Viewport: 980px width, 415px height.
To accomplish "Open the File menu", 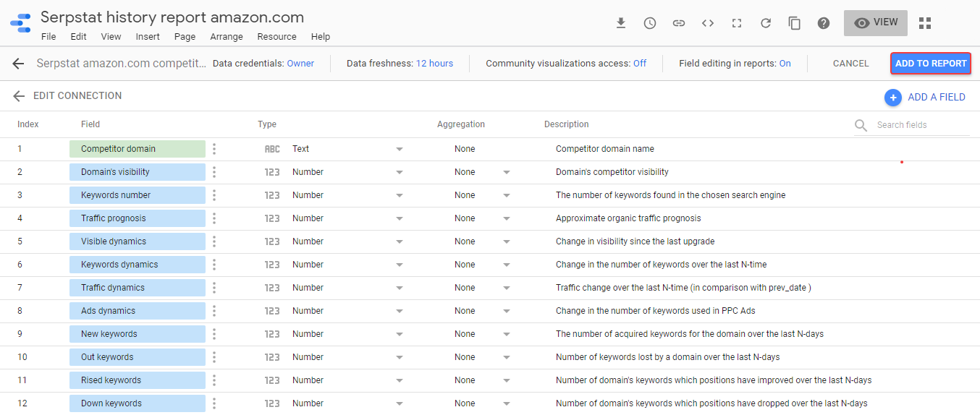I will [x=48, y=37].
